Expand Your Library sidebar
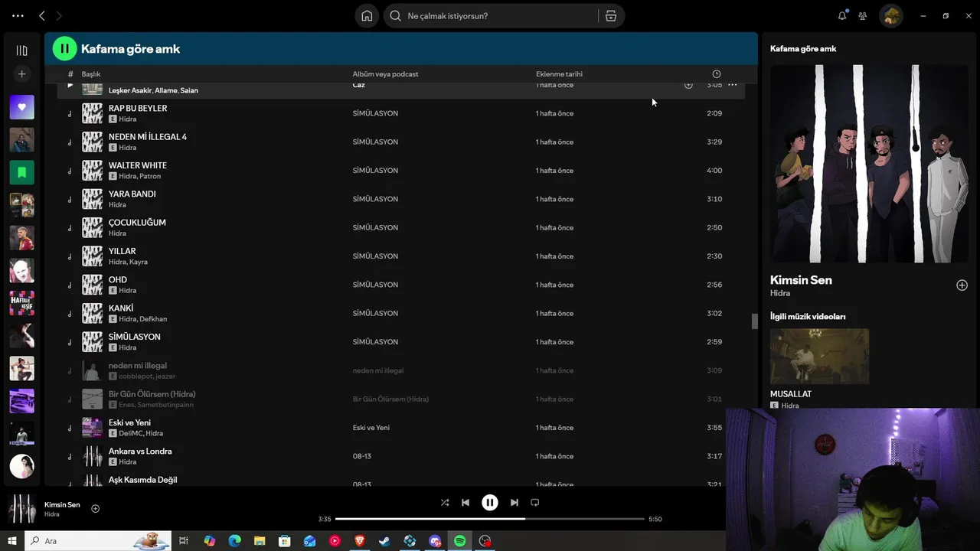This screenshot has width=980, height=551. click(x=21, y=51)
